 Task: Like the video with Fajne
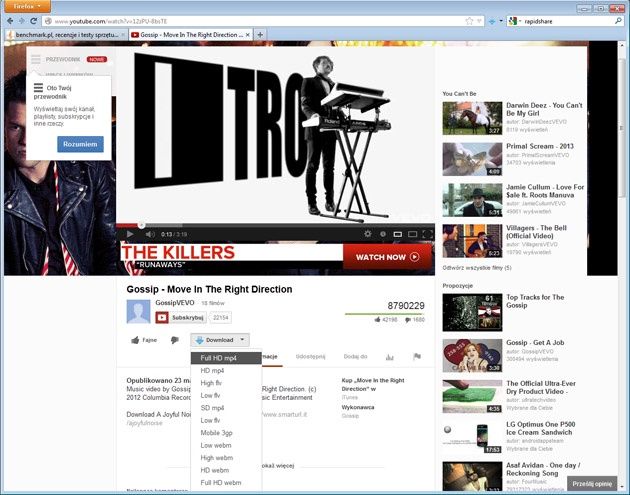pos(144,340)
